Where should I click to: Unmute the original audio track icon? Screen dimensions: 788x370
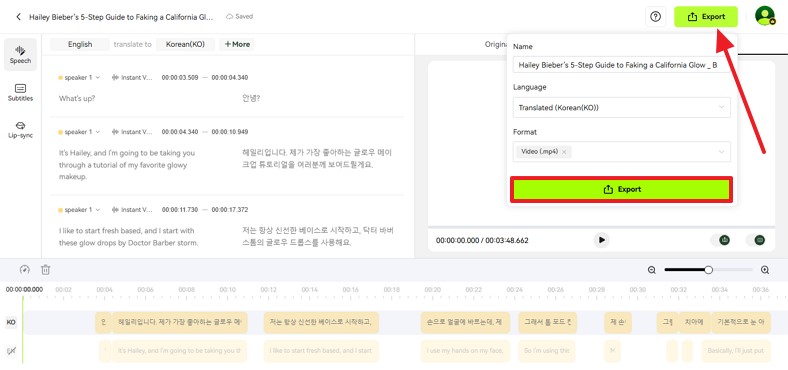click(11, 350)
